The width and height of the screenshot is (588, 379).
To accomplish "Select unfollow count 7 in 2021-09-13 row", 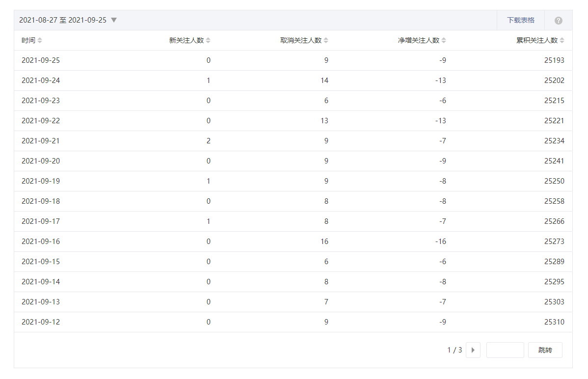I will pyautogui.click(x=326, y=302).
